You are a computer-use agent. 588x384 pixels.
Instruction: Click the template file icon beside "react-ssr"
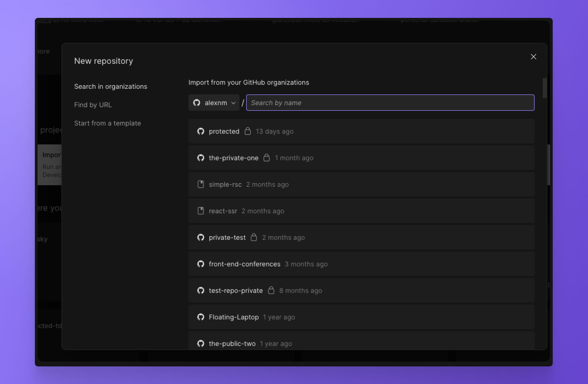pos(201,211)
